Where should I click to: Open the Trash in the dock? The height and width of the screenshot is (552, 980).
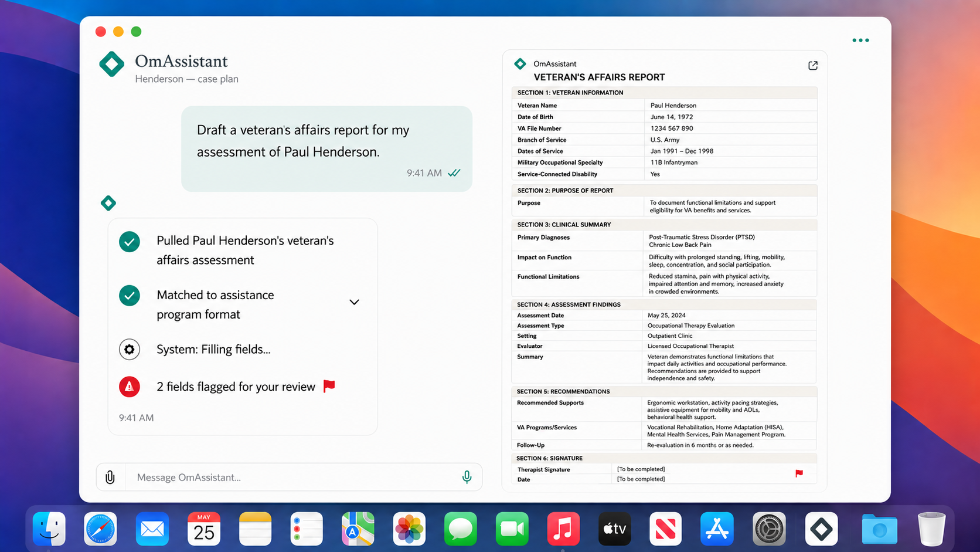pyautogui.click(x=931, y=529)
